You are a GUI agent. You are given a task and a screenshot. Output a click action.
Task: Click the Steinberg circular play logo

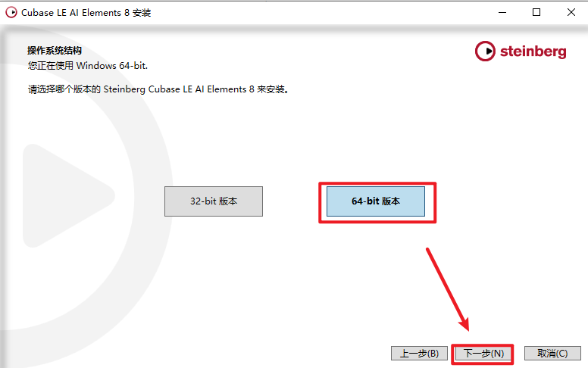click(x=485, y=51)
